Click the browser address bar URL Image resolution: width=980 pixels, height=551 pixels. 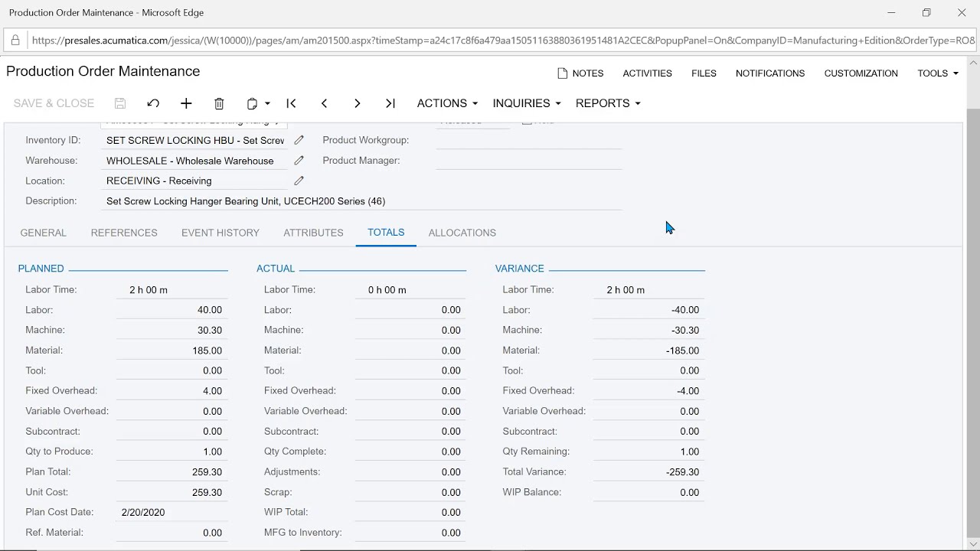point(503,41)
